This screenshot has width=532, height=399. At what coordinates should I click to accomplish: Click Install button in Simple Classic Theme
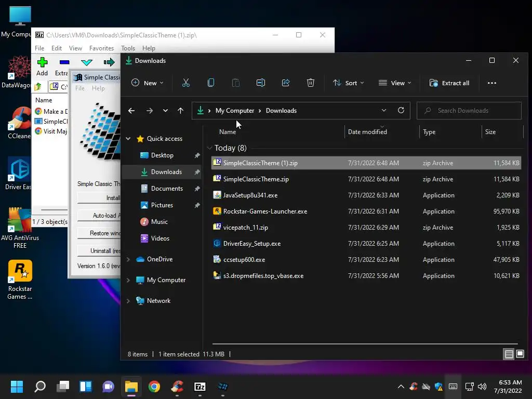[x=99, y=198]
